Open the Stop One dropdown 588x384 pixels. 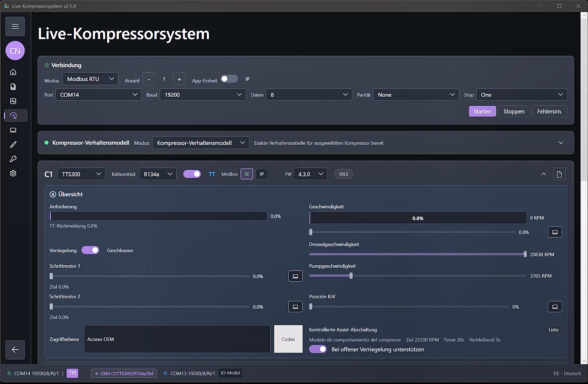click(522, 95)
